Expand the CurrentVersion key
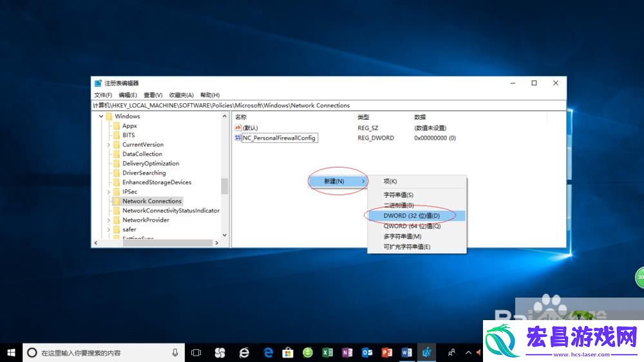Viewport: 644px width, 362px height. [108, 145]
